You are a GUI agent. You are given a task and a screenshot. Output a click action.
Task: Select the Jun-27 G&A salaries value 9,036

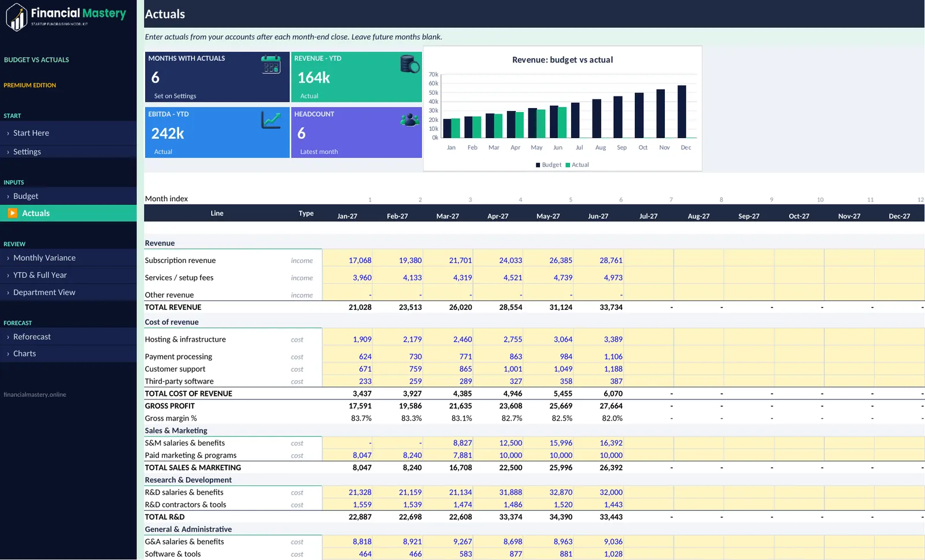(x=613, y=542)
